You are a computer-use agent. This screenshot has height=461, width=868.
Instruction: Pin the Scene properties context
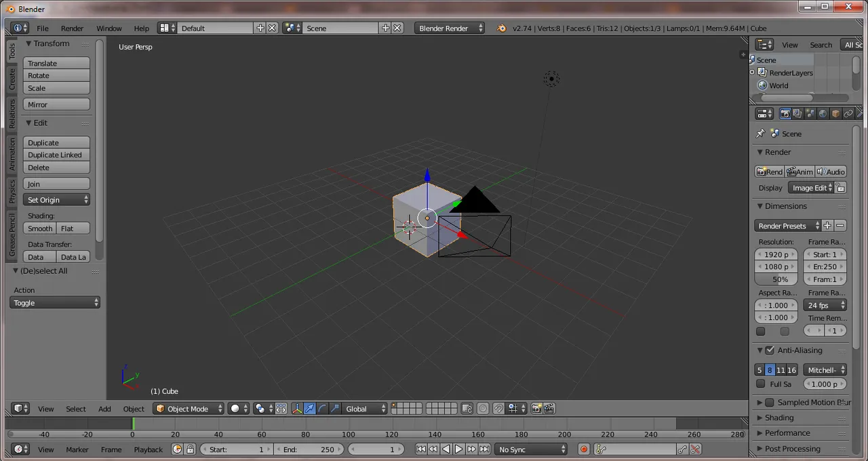(x=760, y=134)
